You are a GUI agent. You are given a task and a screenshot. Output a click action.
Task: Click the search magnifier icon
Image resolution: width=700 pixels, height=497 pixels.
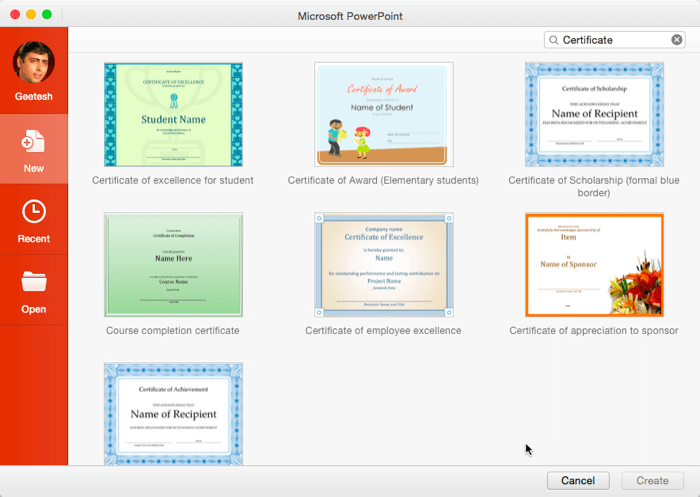pos(554,40)
